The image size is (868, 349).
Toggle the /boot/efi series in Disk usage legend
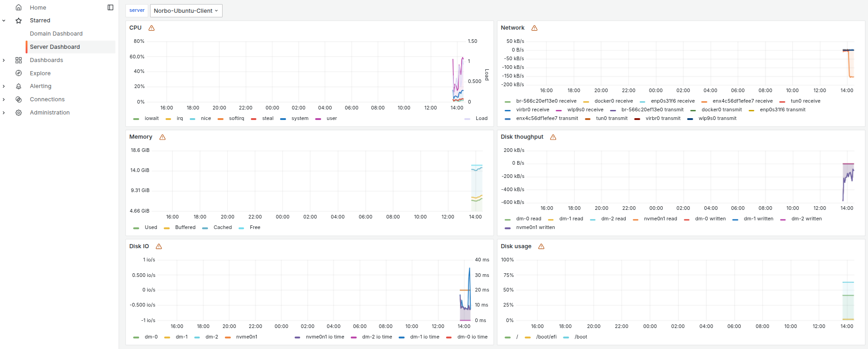coord(546,337)
